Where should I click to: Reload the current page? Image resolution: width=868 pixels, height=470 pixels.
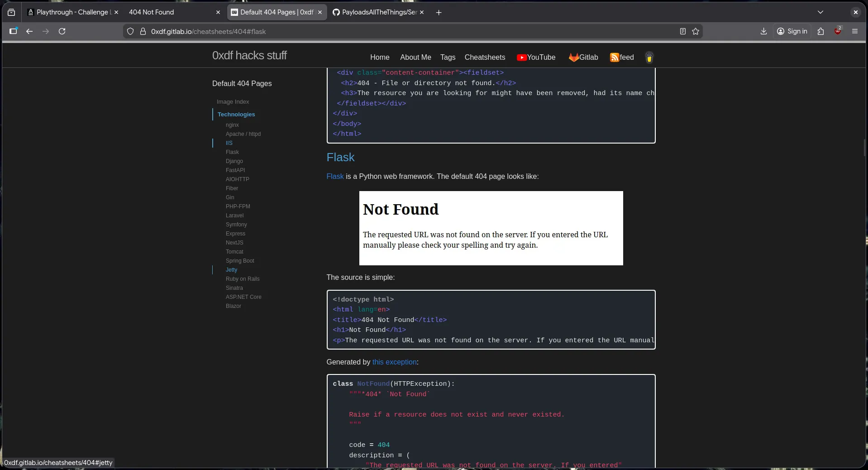point(62,31)
